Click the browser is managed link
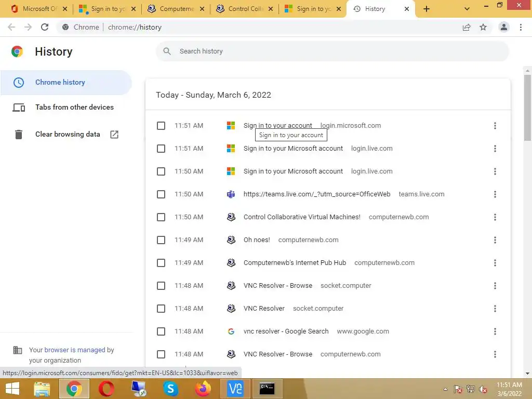The height and width of the screenshot is (399, 532). point(75,350)
